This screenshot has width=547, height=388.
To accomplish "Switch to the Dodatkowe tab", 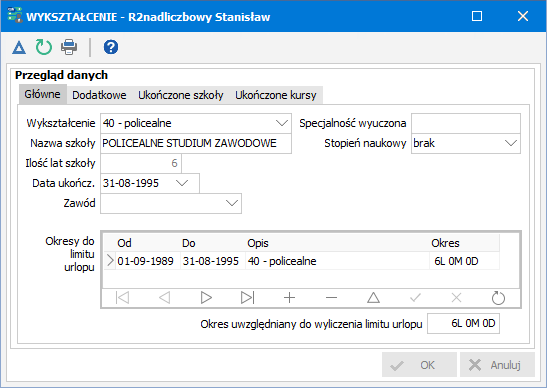I will point(99,95).
